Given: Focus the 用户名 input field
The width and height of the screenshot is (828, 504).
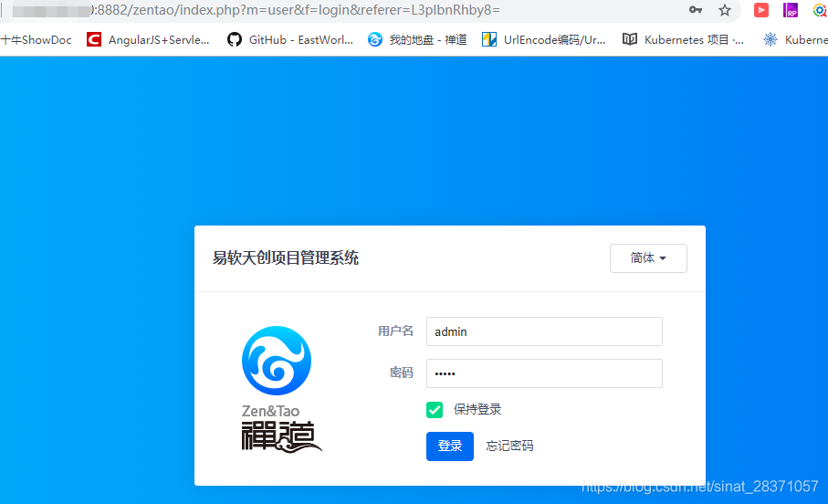Looking at the screenshot, I should pos(544,331).
